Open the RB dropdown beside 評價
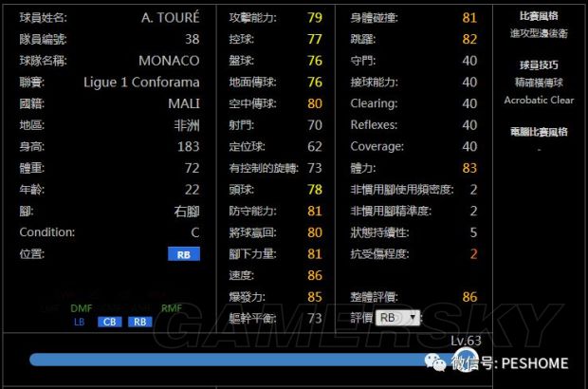The height and width of the screenshot is (389, 588). coord(398,318)
